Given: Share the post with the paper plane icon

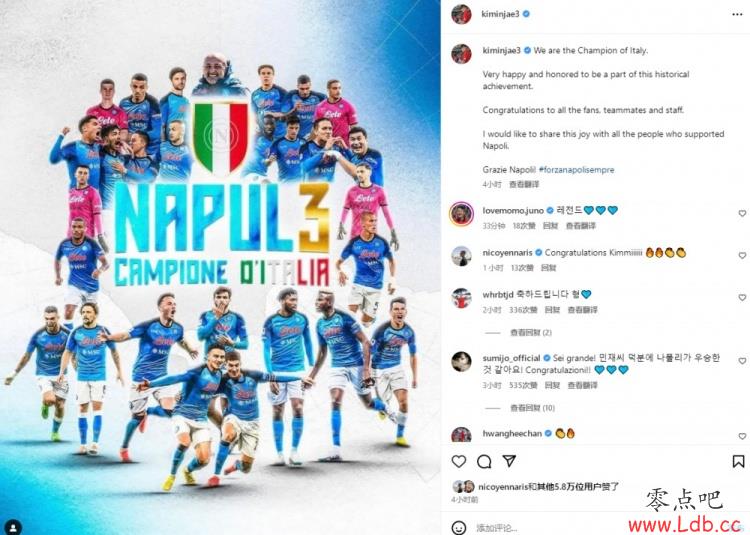Looking at the screenshot, I should pos(509,461).
